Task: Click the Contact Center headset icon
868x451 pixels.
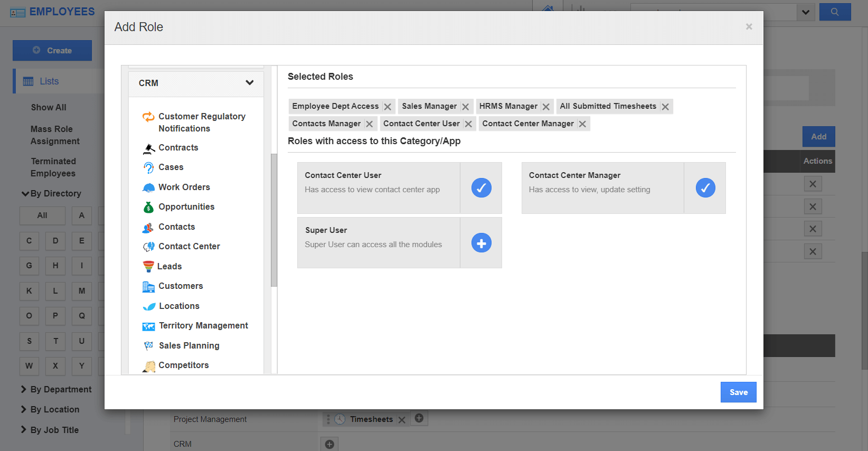Action: 148,247
